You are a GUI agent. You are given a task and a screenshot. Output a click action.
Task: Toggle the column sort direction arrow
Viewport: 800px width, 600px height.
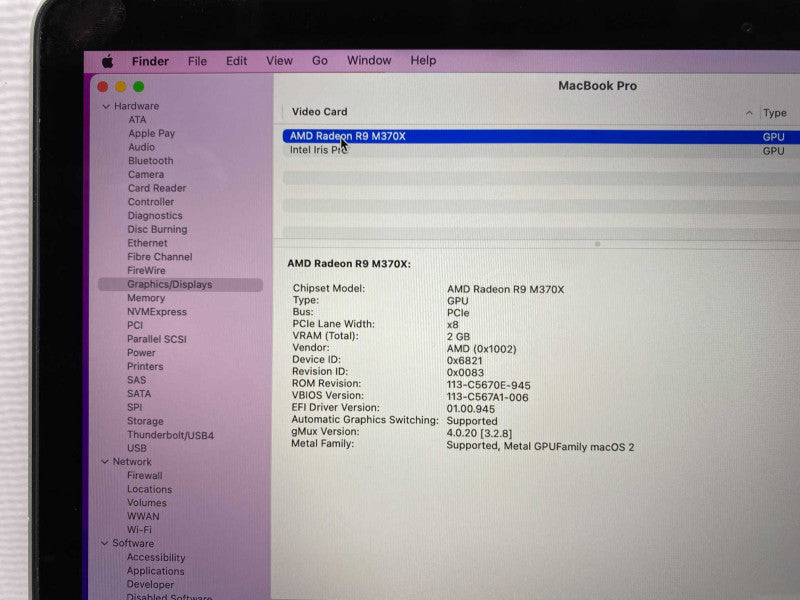pos(749,113)
